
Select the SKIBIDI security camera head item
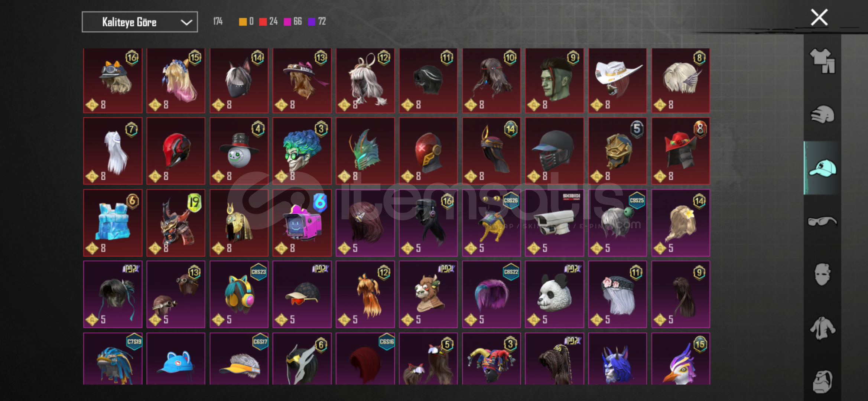pyautogui.click(x=554, y=223)
